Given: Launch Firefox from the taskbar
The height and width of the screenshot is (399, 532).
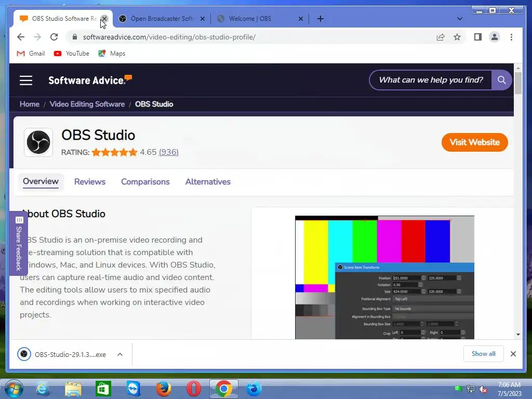Looking at the screenshot, I should point(164,389).
